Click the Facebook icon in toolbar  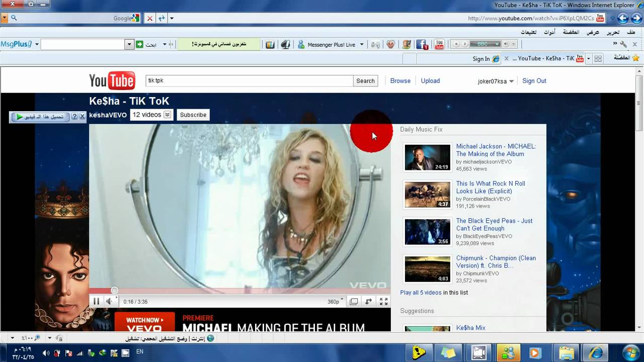click(422, 44)
